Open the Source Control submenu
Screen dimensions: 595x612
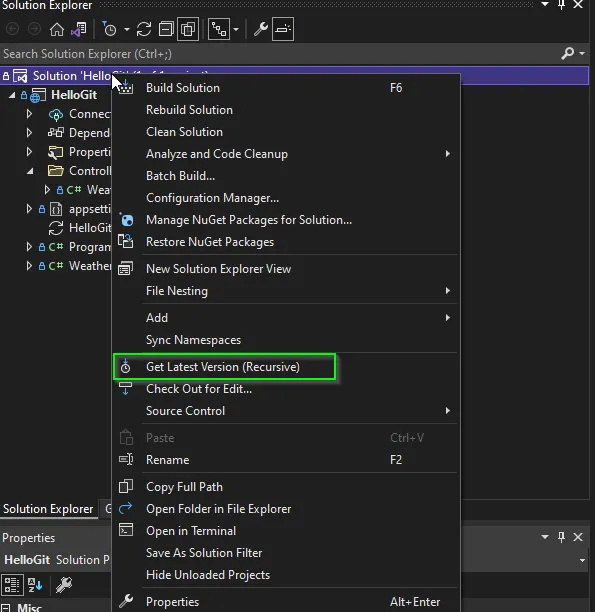click(x=286, y=411)
